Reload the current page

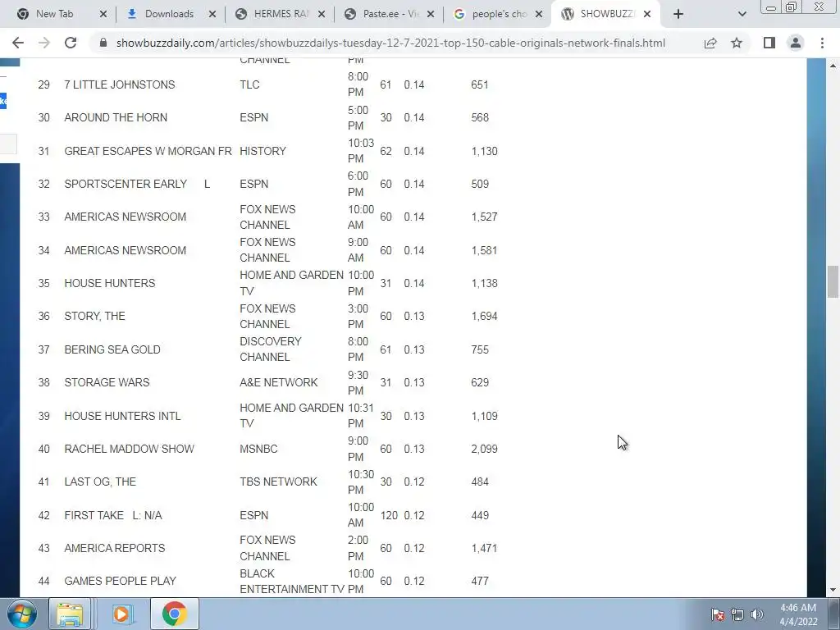coord(71,43)
